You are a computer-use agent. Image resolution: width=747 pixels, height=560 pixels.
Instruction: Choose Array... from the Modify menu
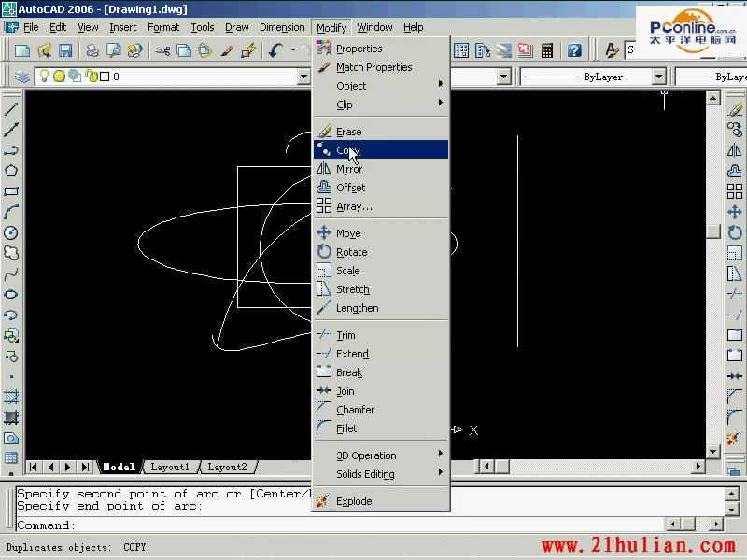[381, 206]
